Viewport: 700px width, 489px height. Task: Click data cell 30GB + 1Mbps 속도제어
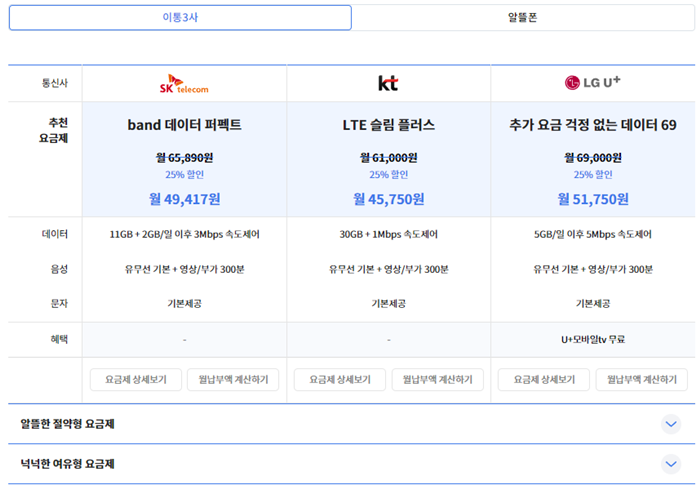(x=388, y=234)
